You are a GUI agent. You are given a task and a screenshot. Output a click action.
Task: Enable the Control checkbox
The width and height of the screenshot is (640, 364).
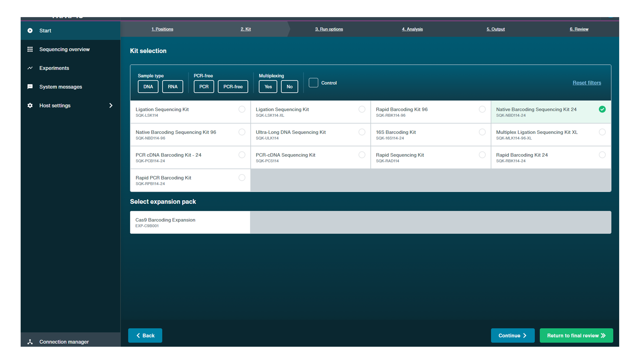coord(313,83)
